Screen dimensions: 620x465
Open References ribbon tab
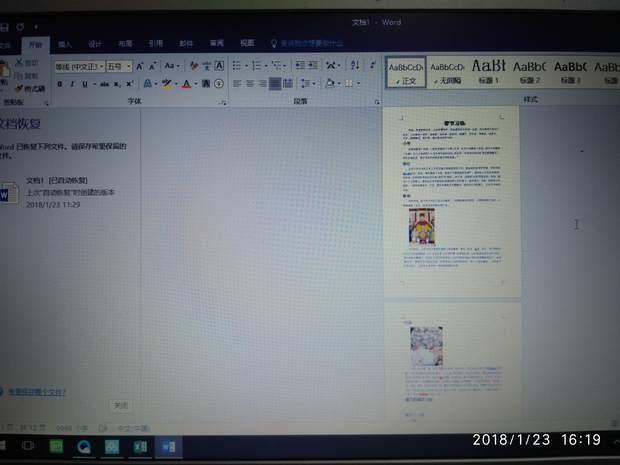pyautogui.click(x=156, y=43)
